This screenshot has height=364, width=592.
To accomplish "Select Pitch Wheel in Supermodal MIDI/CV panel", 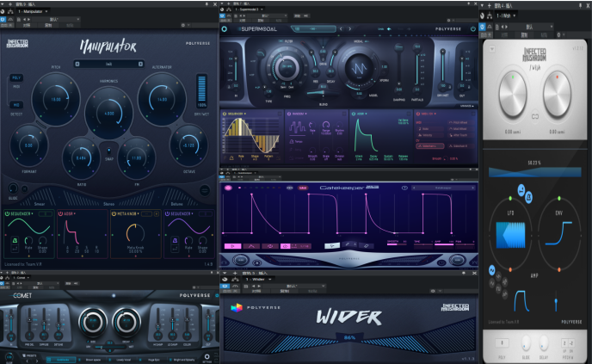I will click(x=459, y=123).
